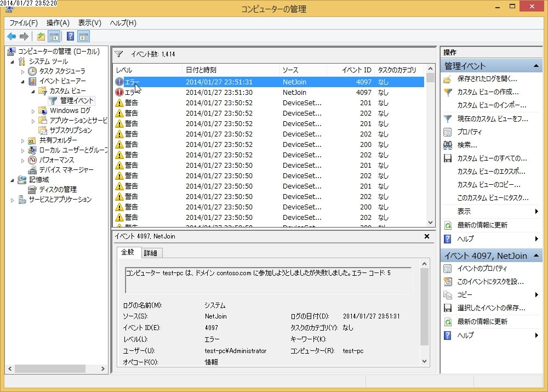Select the タスク スケジューラ tree node

point(62,71)
